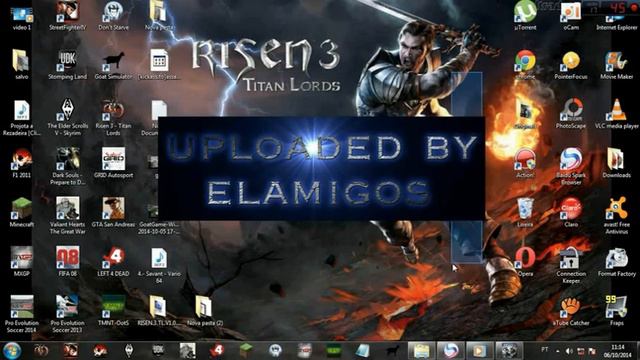
Task: Open the UDK icon in the taskbar
Action: pyautogui.click(x=158, y=350)
